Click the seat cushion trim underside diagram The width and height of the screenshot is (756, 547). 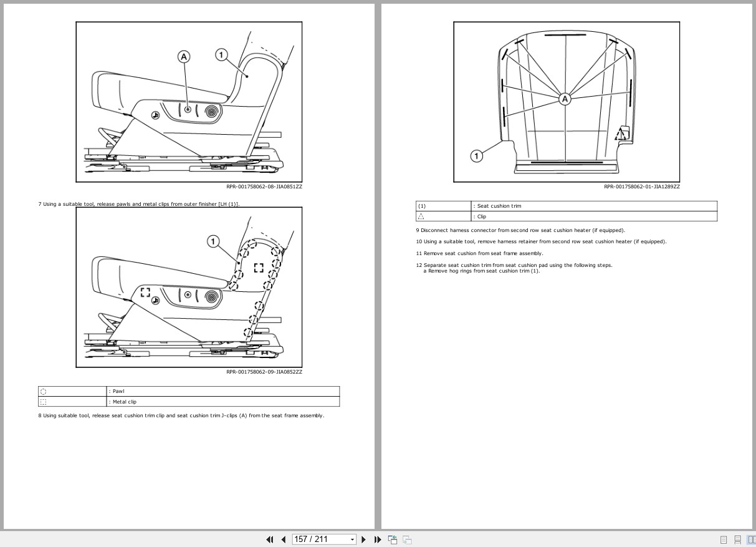(567, 102)
